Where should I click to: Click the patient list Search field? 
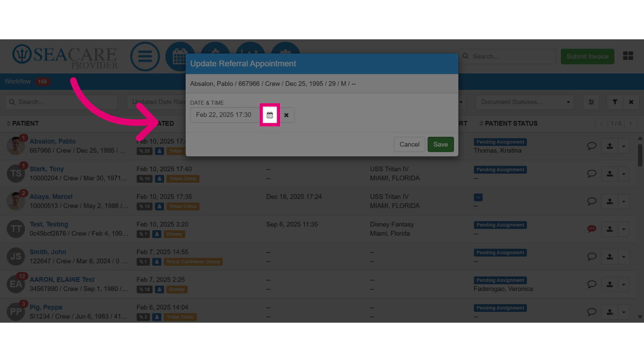click(x=61, y=102)
